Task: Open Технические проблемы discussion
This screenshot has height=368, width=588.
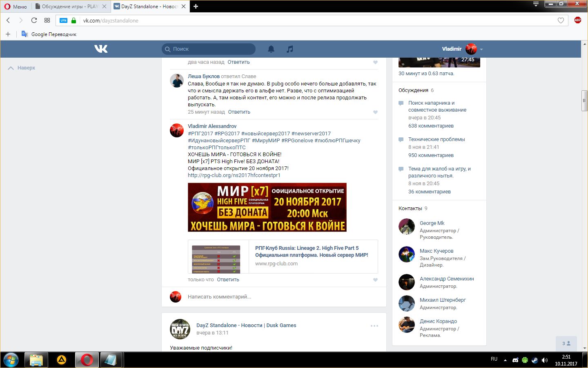Action: click(437, 139)
